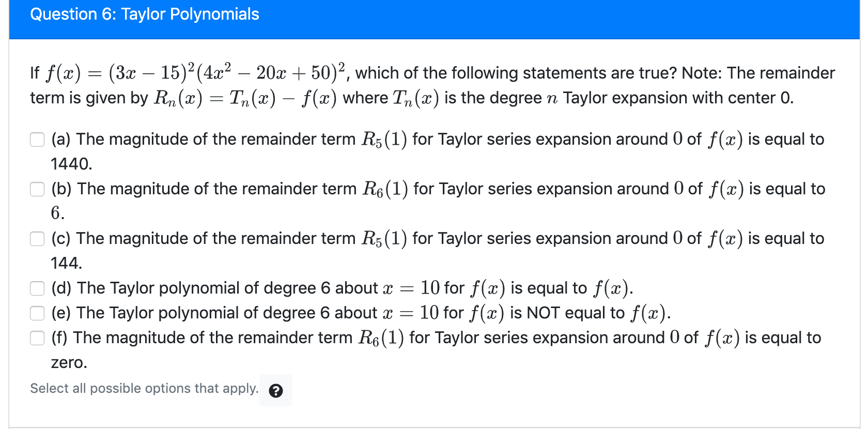Check option (f) about remainder equal to zero

(37, 338)
